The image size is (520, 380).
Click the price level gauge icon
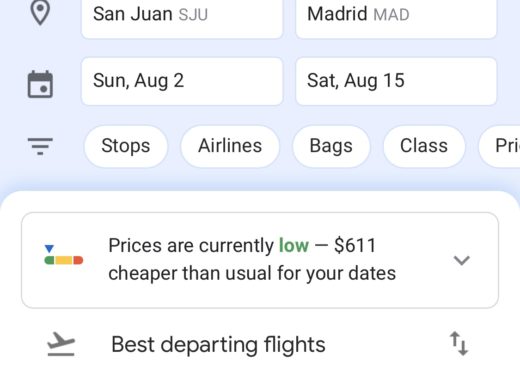(x=63, y=255)
